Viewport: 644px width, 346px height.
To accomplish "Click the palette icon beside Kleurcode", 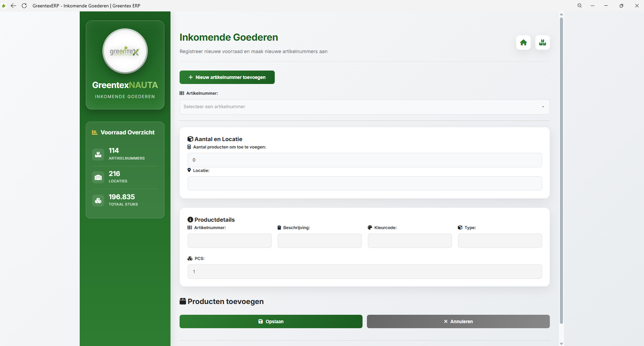I will pos(370,227).
